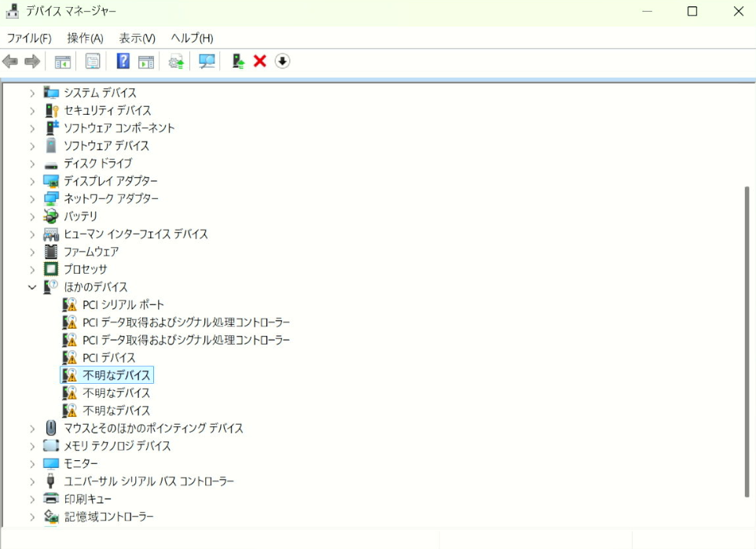
Task: Expand the ファームウェア node
Action: (31, 252)
